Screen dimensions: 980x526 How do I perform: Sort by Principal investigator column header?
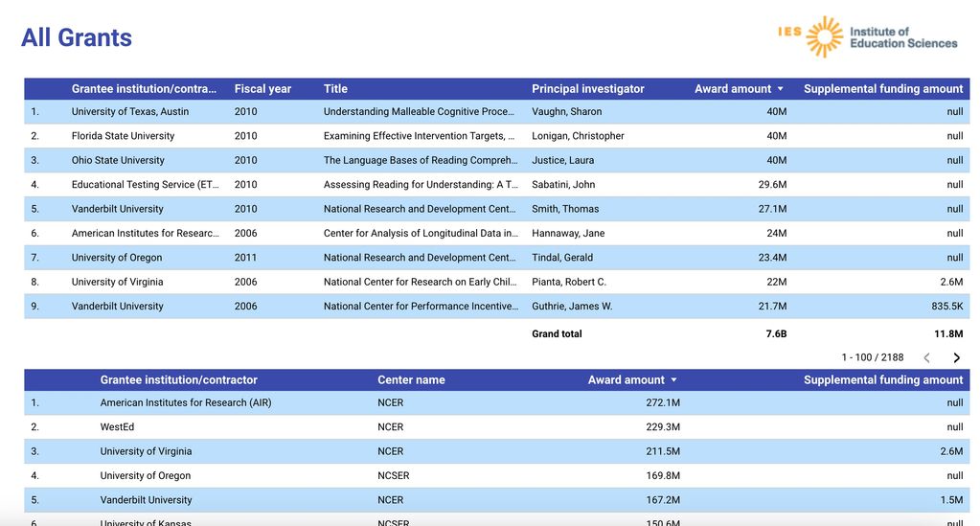[x=588, y=89]
